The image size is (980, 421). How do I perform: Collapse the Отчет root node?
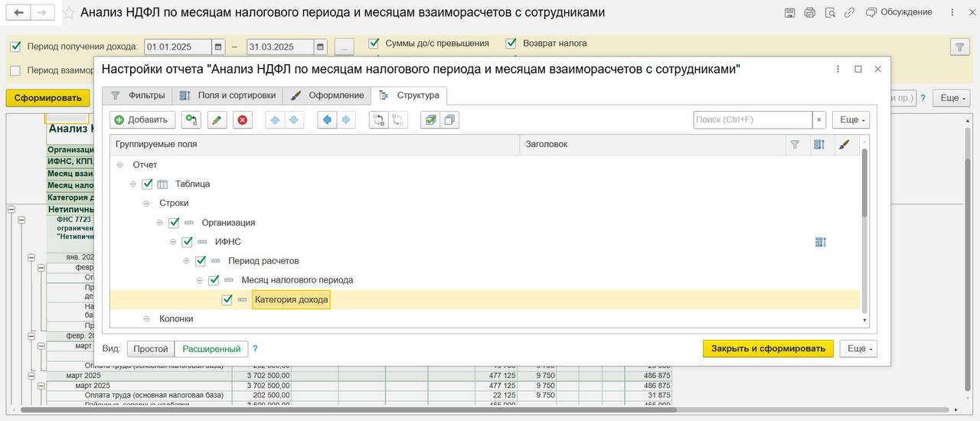pos(119,165)
